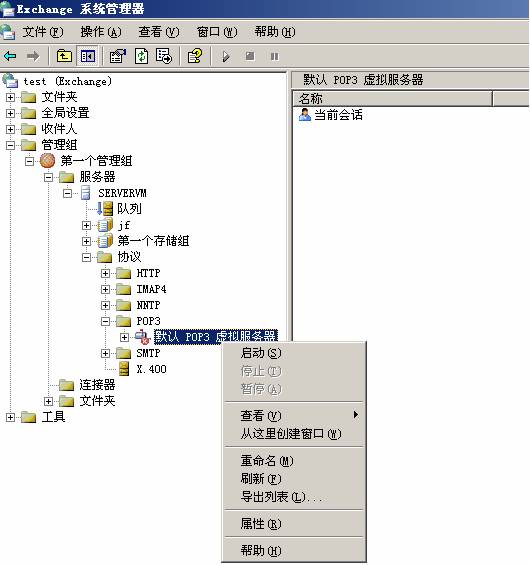Collapse the 协议 node

[x=86, y=257]
